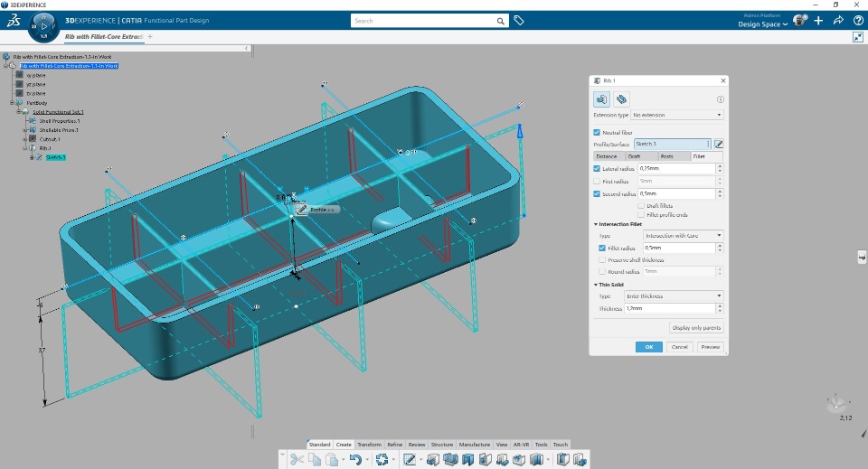This screenshot has height=469, width=868.
Task: Toggle the Neutral fiber checkbox
Action: pos(597,133)
